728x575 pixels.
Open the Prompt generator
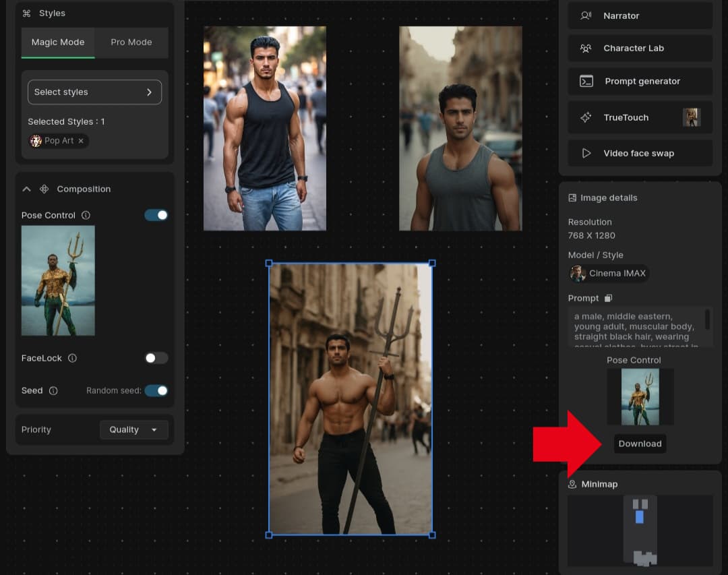click(640, 82)
